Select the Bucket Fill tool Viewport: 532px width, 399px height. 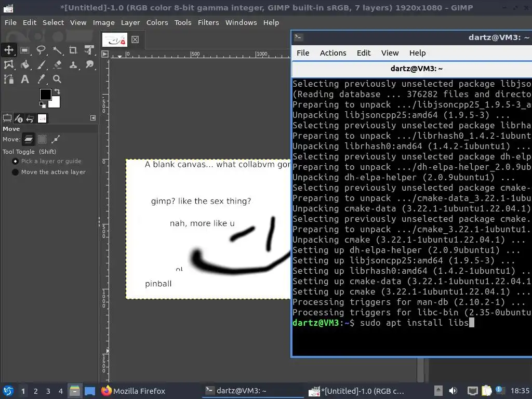point(24,64)
